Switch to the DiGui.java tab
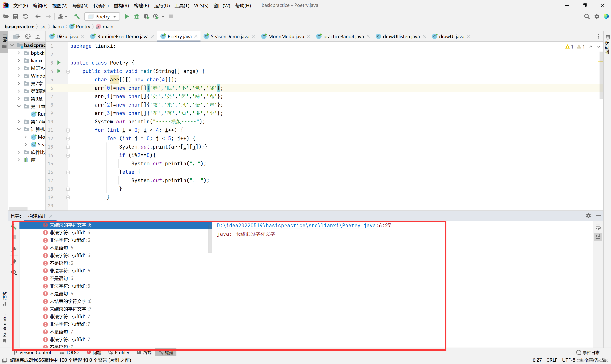Image resolution: width=611 pixels, height=364 pixels. (67, 36)
